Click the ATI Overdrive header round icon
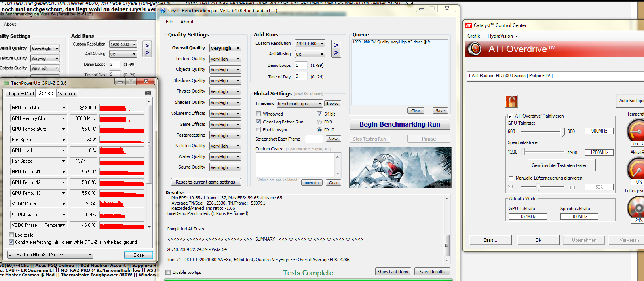Viewport: 644px width, 281px height. pyautogui.click(x=475, y=49)
